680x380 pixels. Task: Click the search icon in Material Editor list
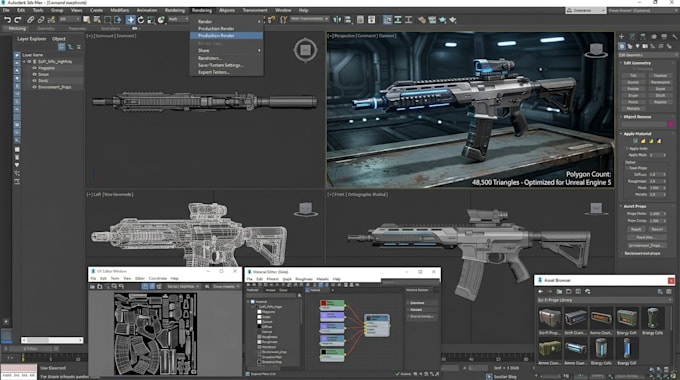[x=299, y=295]
